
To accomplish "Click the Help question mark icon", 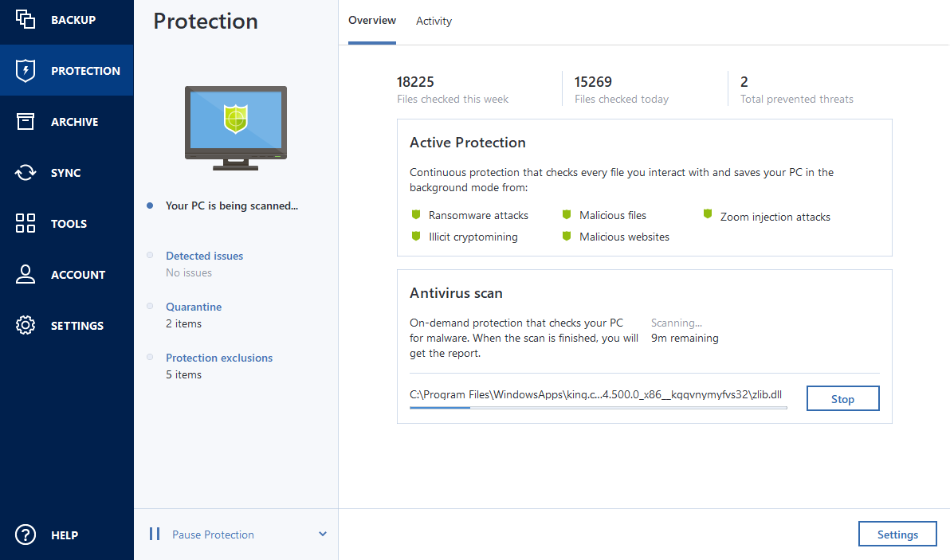I will point(25,535).
